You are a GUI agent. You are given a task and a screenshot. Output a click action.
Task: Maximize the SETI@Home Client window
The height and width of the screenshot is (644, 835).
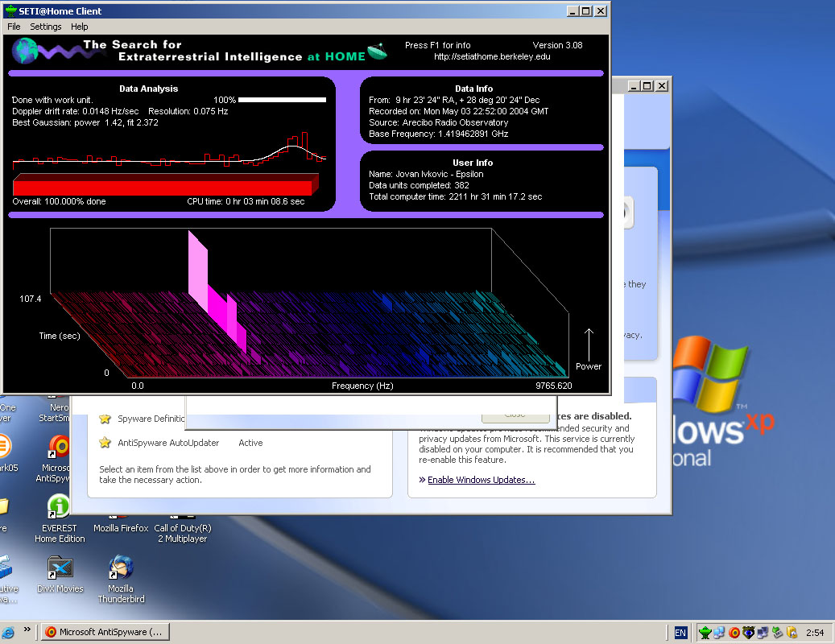coord(585,11)
